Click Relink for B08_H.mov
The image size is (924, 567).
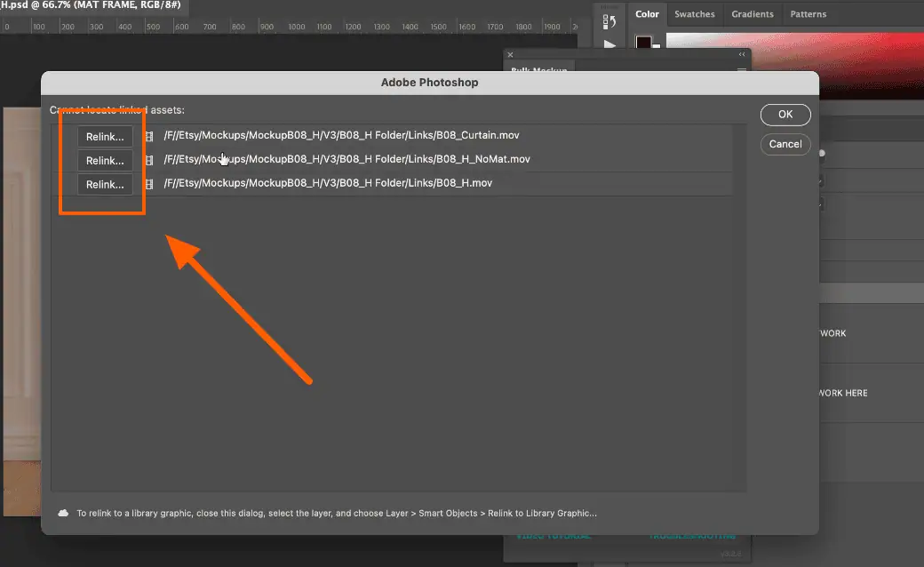105,184
